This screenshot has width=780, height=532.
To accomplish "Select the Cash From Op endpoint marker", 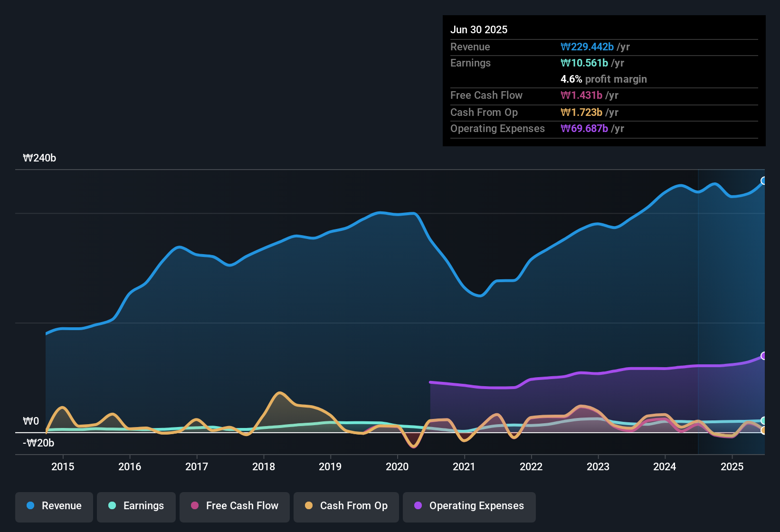I will point(764,430).
